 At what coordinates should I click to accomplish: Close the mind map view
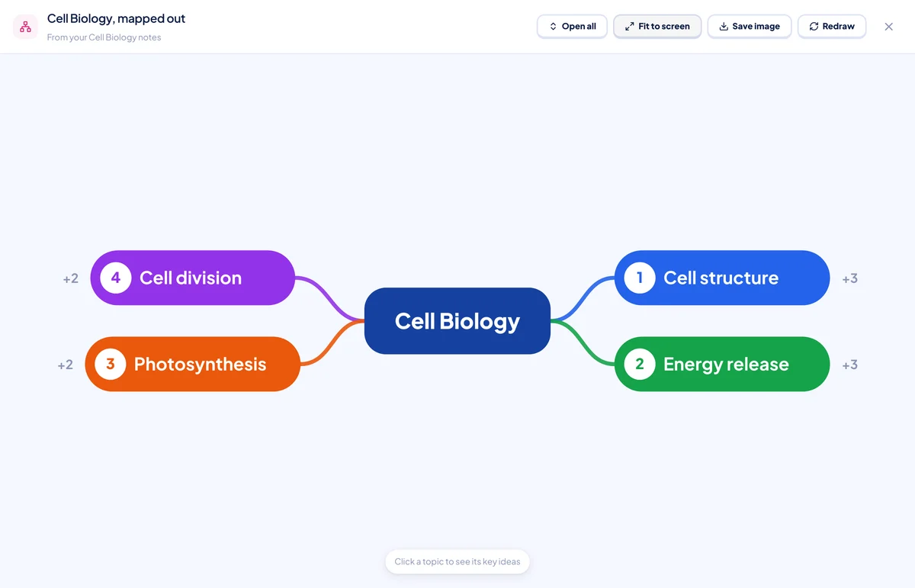[888, 27]
